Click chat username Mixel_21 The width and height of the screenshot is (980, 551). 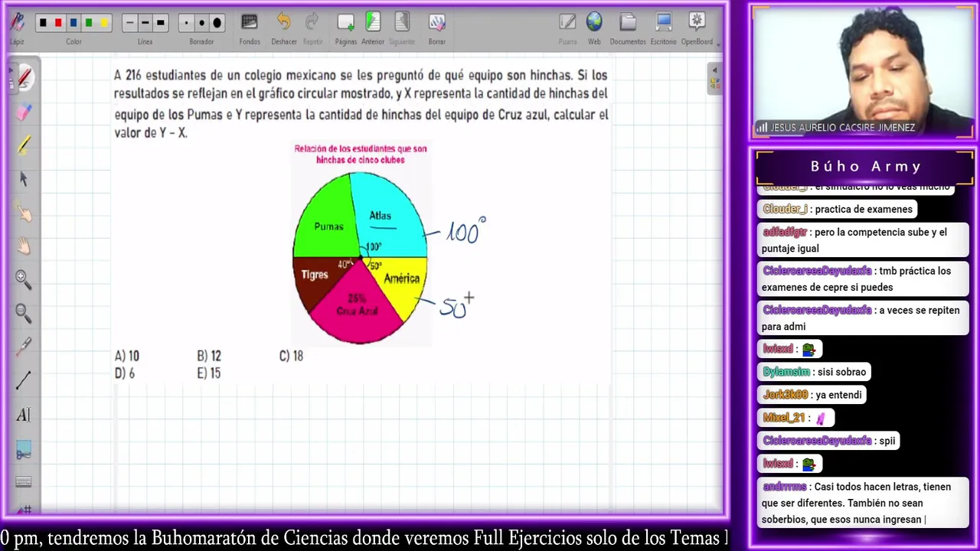pos(784,418)
